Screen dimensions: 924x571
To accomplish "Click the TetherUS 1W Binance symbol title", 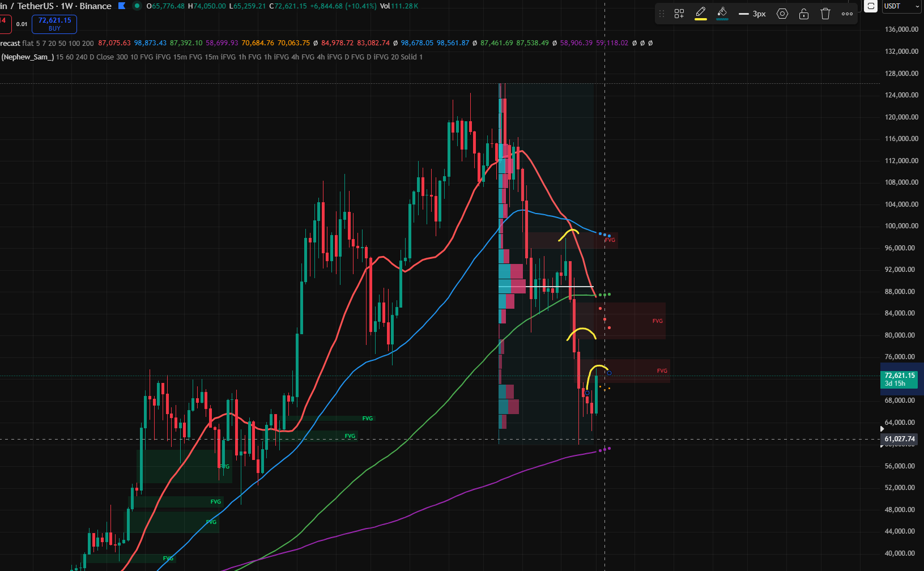I will (x=57, y=6).
